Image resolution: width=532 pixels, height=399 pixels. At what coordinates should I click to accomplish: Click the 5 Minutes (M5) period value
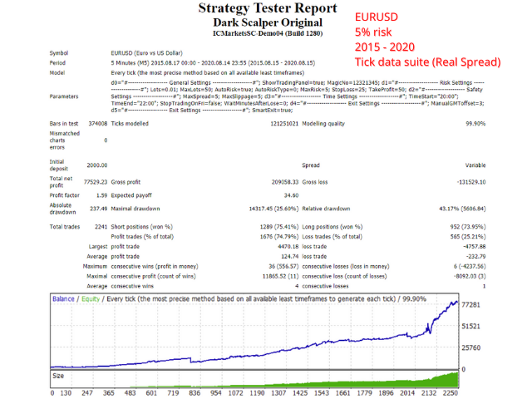click(213, 63)
